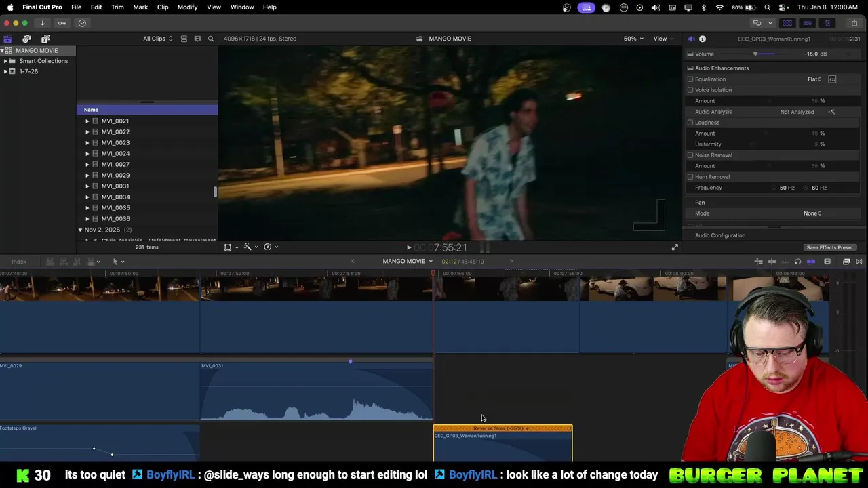Image resolution: width=868 pixels, height=488 pixels.
Task: Play the viewer clip
Action: [x=408, y=247]
